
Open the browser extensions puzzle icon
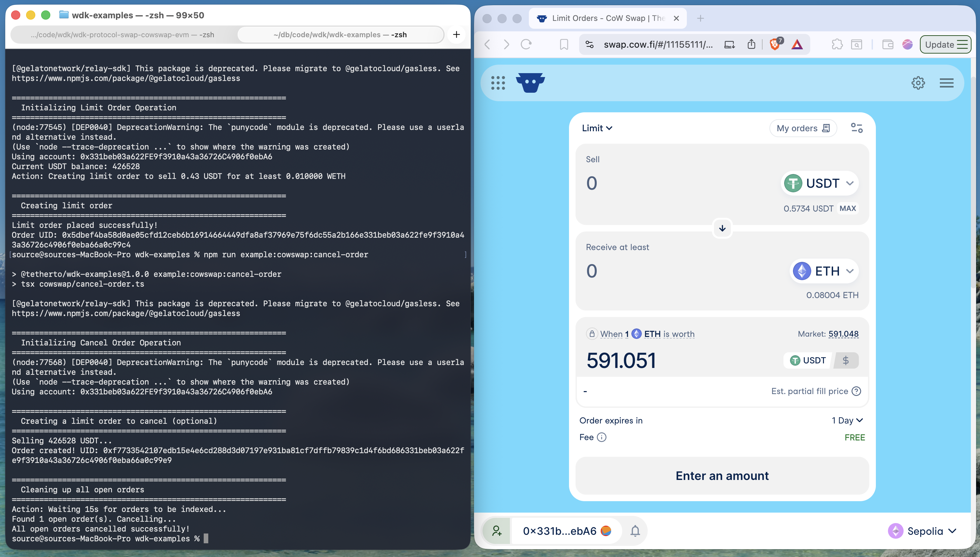tap(837, 44)
